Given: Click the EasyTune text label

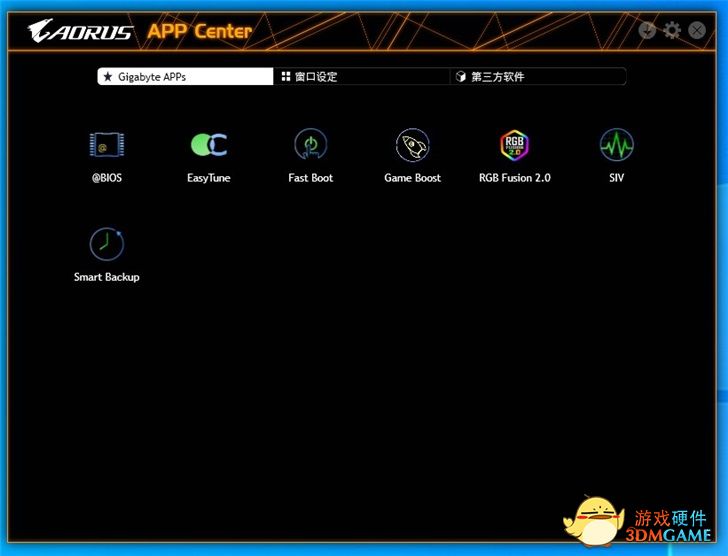Looking at the screenshot, I should click(x=209, y=178).
